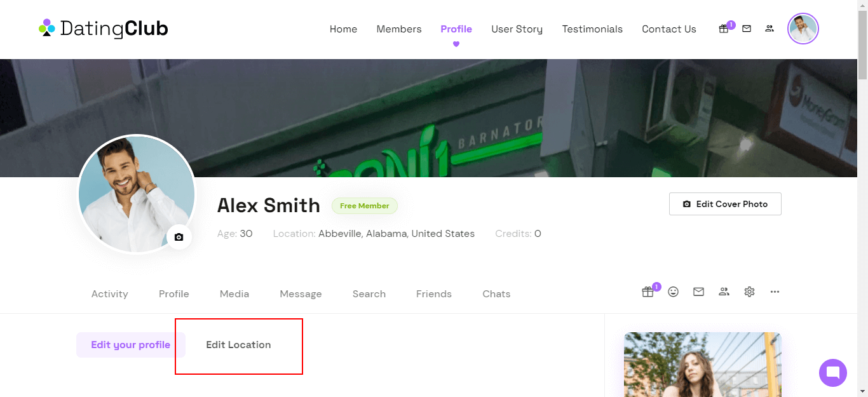Select the Edit Location option

[238, 345]
